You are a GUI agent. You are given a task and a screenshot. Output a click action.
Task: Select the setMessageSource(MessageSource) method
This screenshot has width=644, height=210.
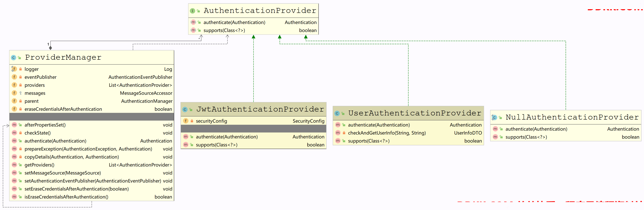click(x=63, y=173)
